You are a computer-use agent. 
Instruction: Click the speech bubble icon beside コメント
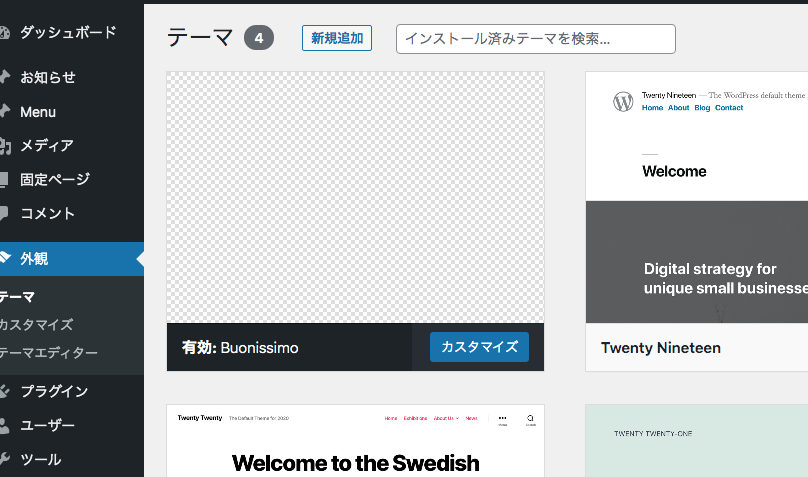(x=4, y=213)
